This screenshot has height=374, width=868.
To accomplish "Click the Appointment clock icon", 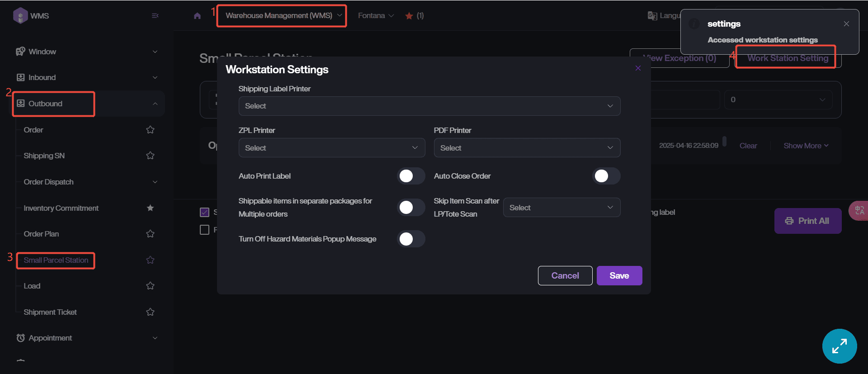I will tap(20, 338).
